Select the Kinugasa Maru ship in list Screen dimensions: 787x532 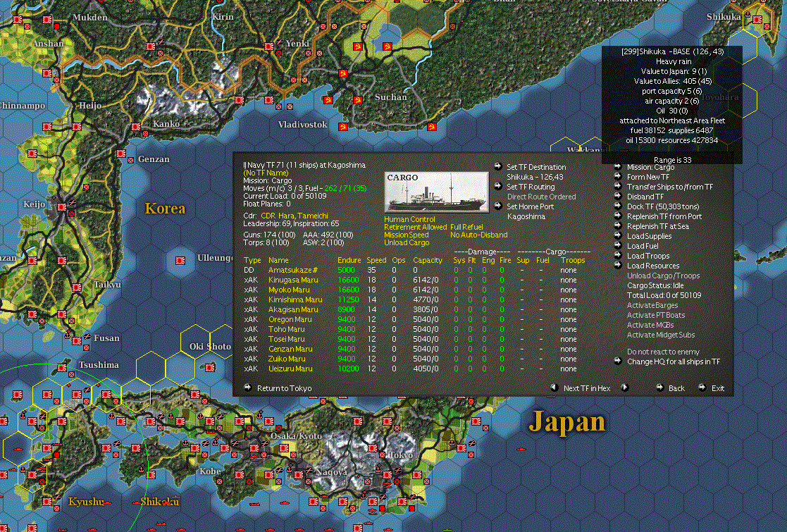point(293,280)
